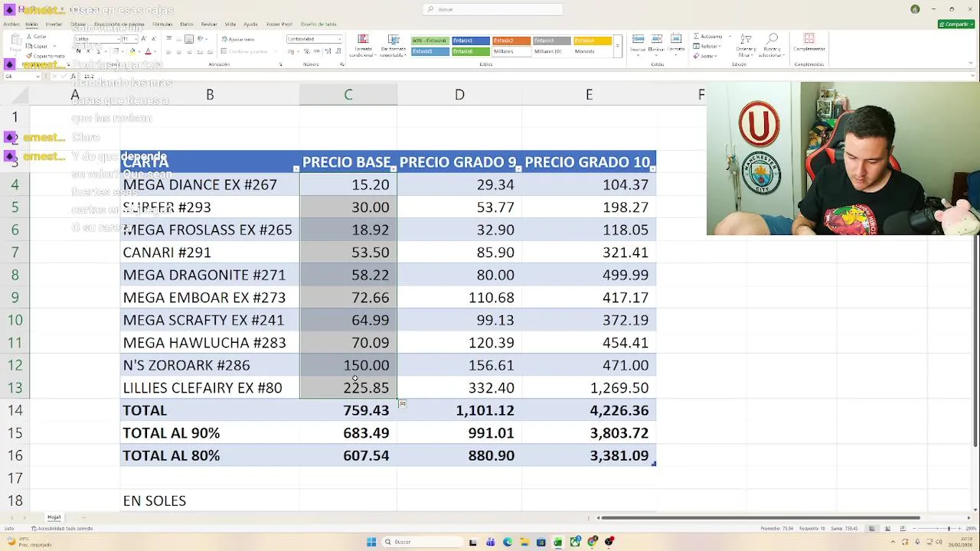This screenshot has height=551, width=980.
Task: Open the Windows Start menu on the taskbar
Action: point(371,542)
